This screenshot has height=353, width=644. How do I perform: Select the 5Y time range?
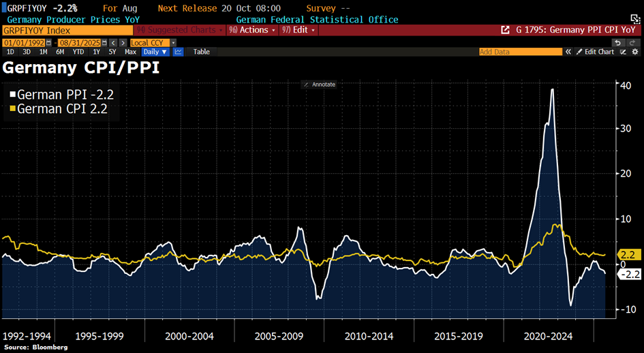pyautogui.click(x=112, y=52)
